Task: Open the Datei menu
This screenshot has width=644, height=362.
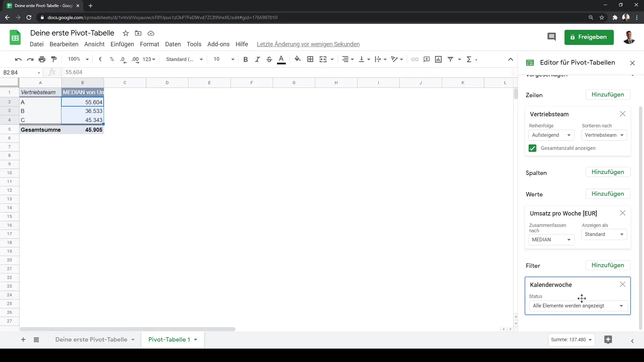Action: (x=37, y=44)
